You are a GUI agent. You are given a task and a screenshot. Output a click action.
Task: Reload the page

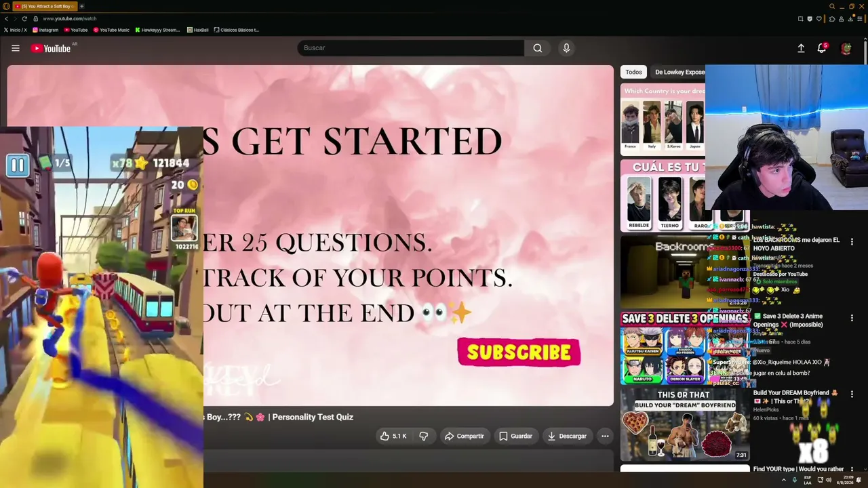tap(24, 18)
